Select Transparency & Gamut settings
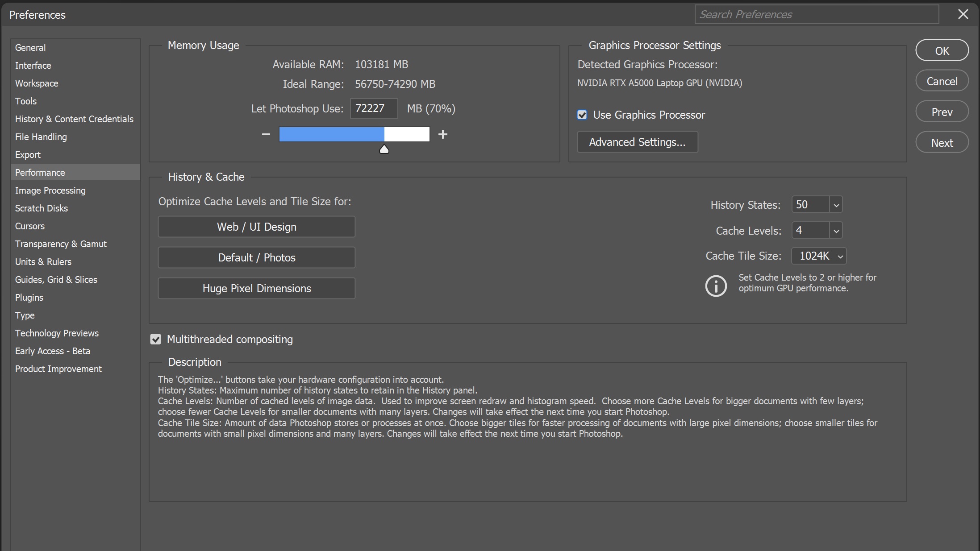The width and height of the screenshot is (980, 551). [61, 244]
